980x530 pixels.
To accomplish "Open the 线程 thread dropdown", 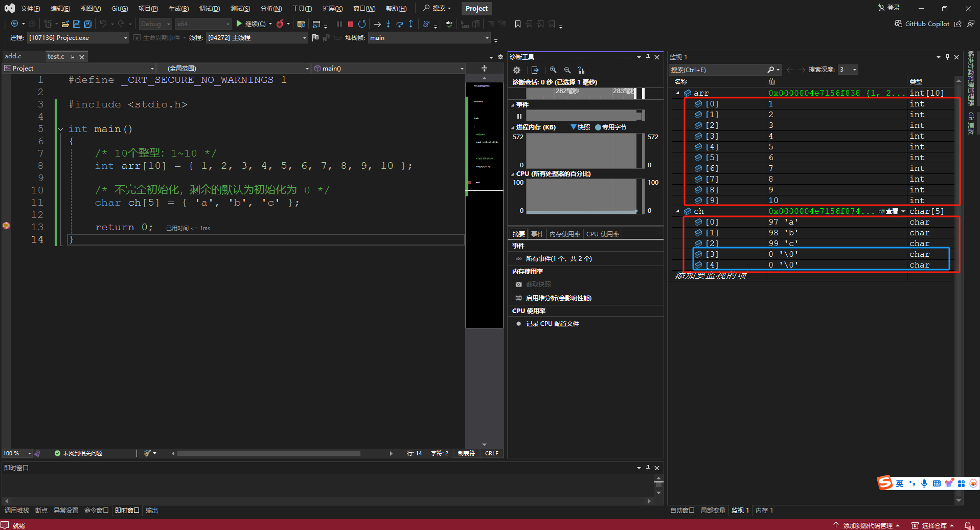I will (x=257, y=38).
